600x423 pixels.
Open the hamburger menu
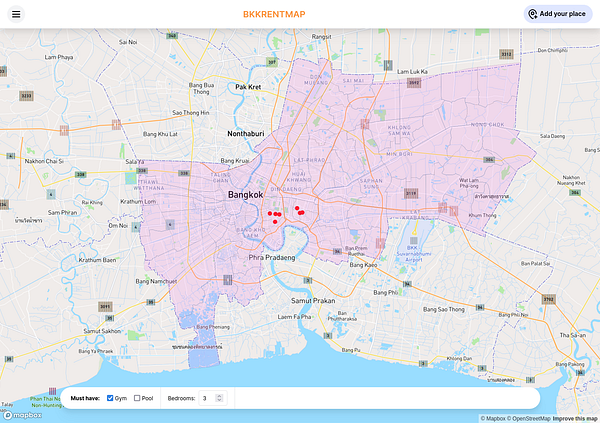(16, 14)
